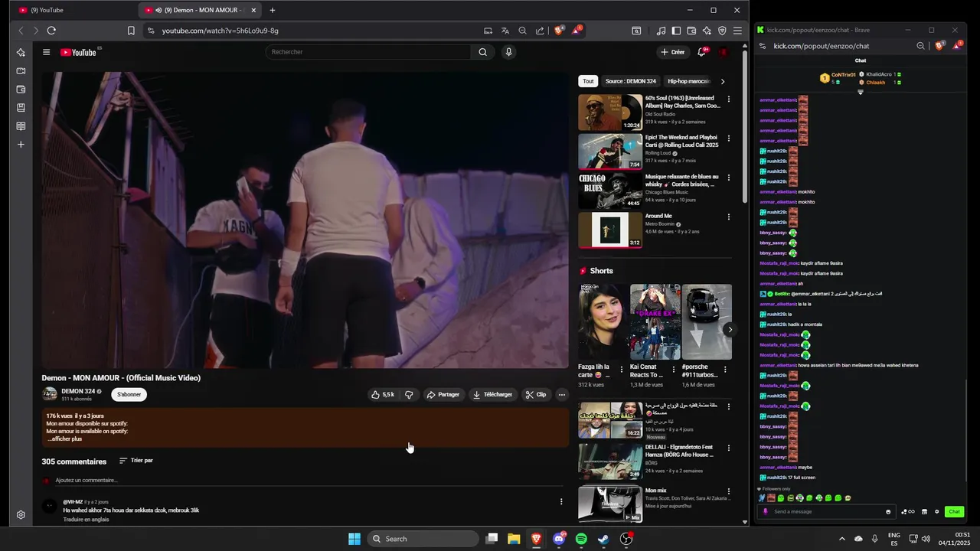Like the Demon MON AMOUR video

point(383,395)
